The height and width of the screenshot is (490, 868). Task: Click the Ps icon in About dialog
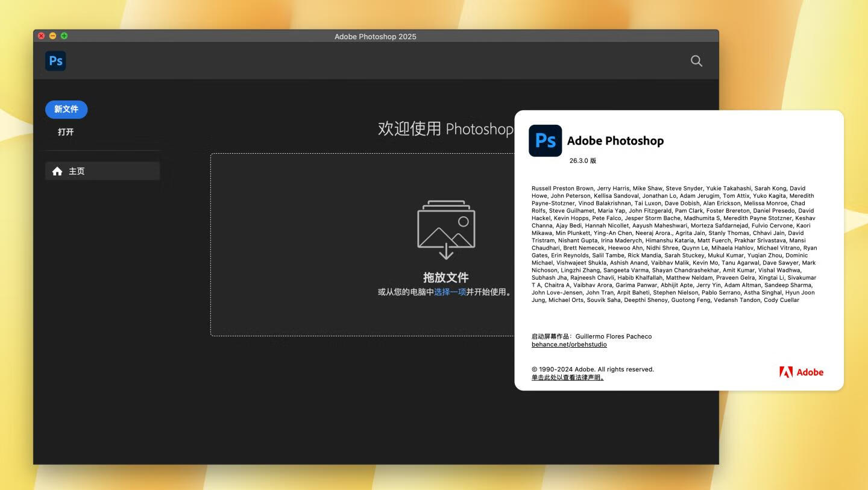tap(546, 140)
